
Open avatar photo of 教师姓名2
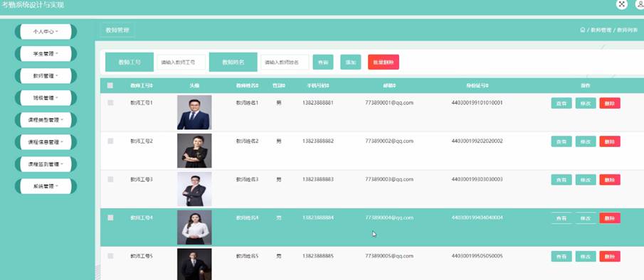click(194, 151)
